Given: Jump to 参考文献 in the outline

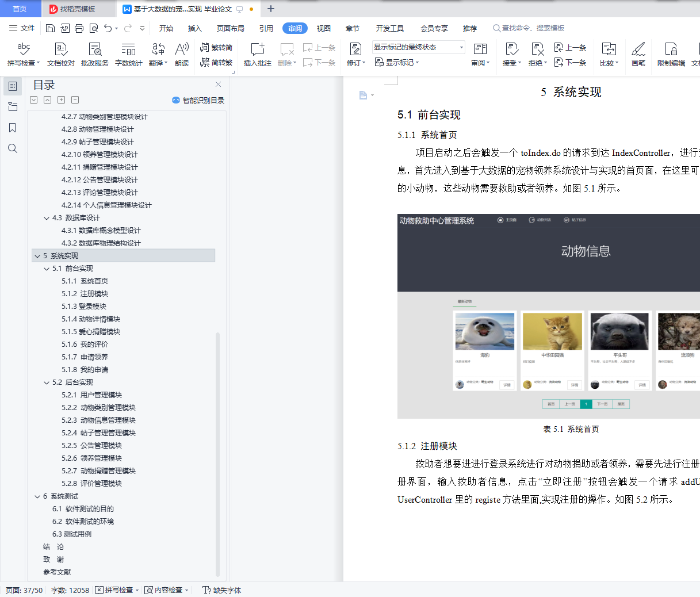Looking at the screenshot, I should click(x=57, y=572).
